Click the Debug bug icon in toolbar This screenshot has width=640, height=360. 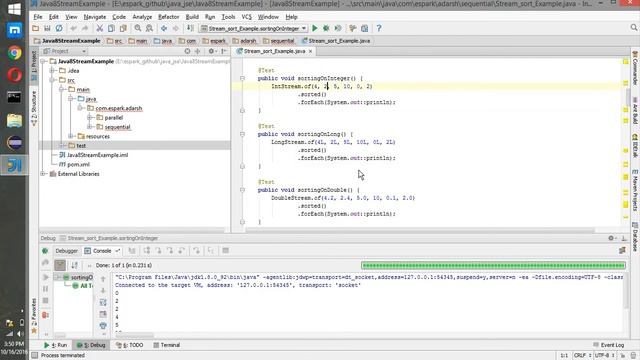pos(326,28)
